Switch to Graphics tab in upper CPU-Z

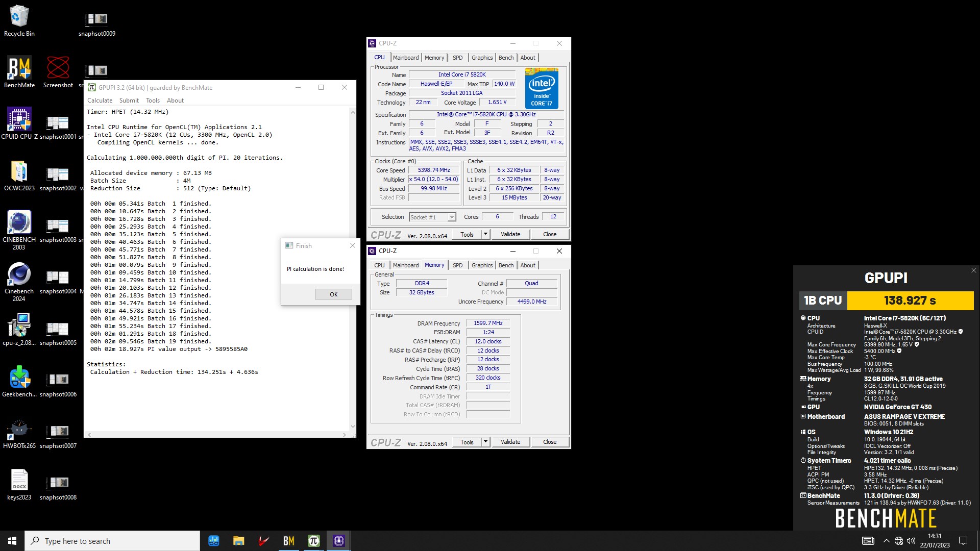(x=482, y=58)
